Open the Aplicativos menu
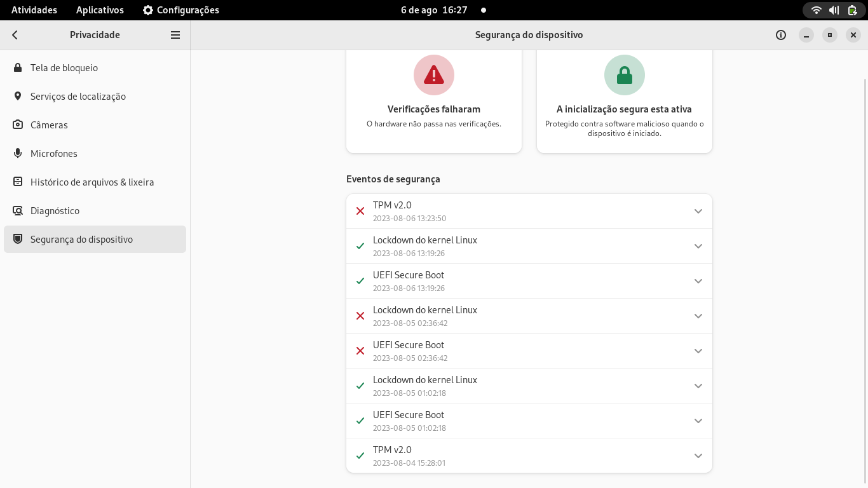Screen dimensions: 868x488 point(100,10)
